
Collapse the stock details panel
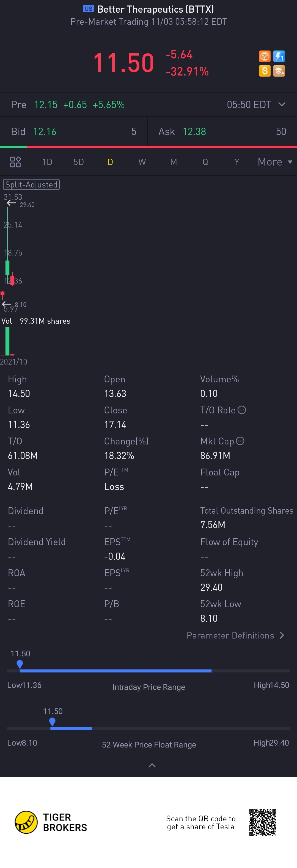click(x=152, y=766)
